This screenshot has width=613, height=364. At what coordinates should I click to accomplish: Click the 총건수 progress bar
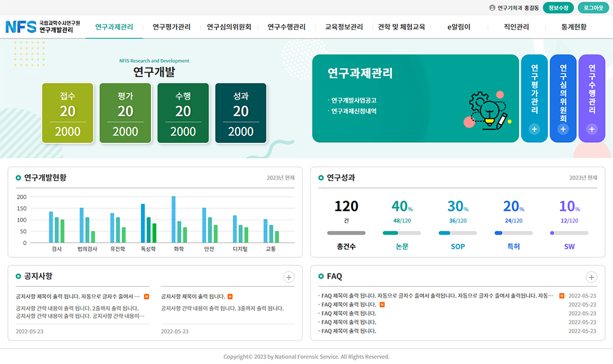346,233
